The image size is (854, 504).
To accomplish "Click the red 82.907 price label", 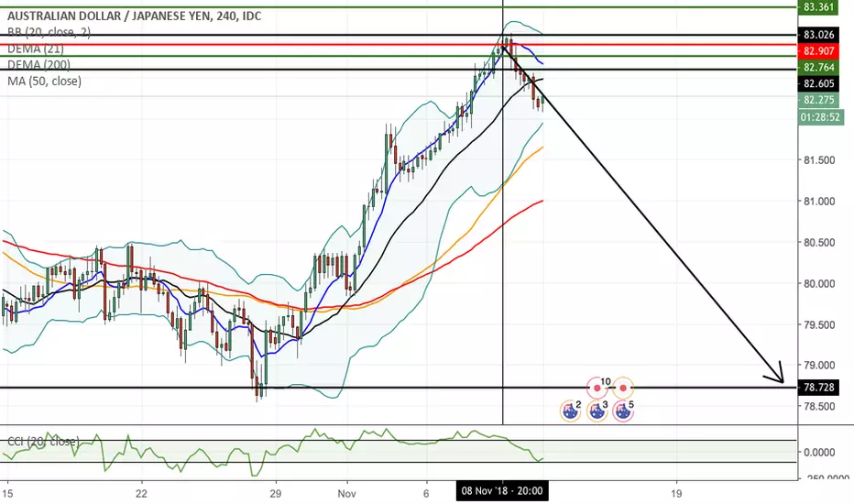I will (x=818, y=51).
